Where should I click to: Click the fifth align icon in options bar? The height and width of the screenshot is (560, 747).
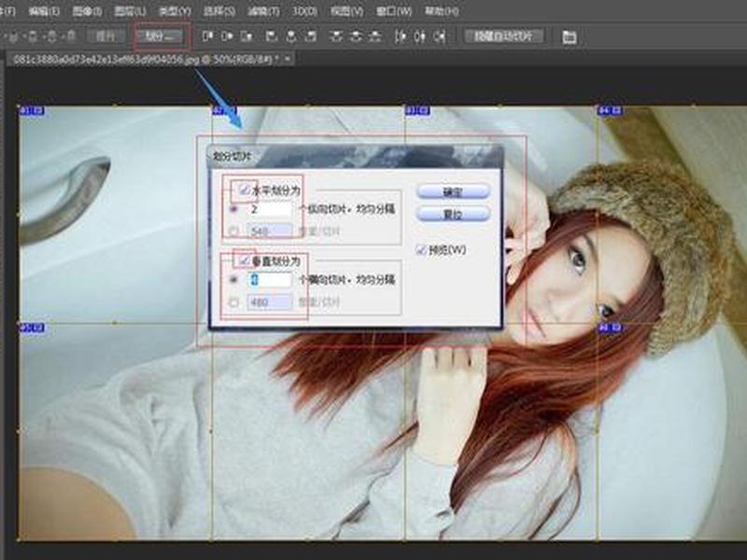(x=291, y=36)
